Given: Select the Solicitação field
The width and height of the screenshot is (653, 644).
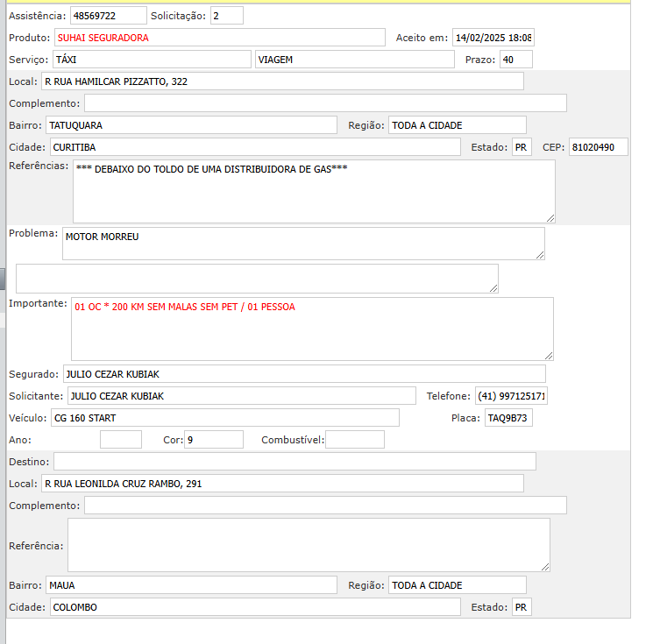Looking at the screenshot, I should [x=226, y=16].
